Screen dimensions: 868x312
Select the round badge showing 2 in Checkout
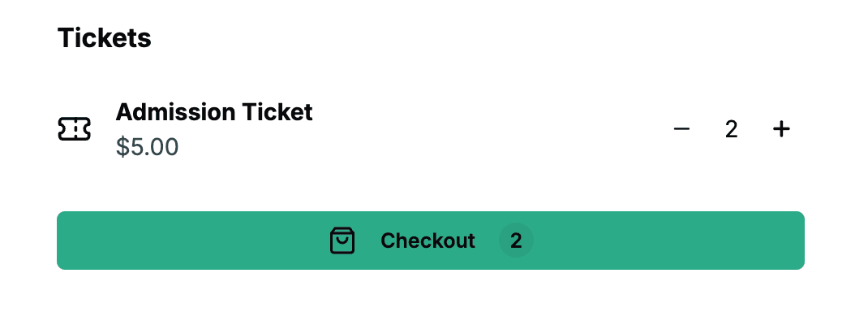click(x=516, y=240)
